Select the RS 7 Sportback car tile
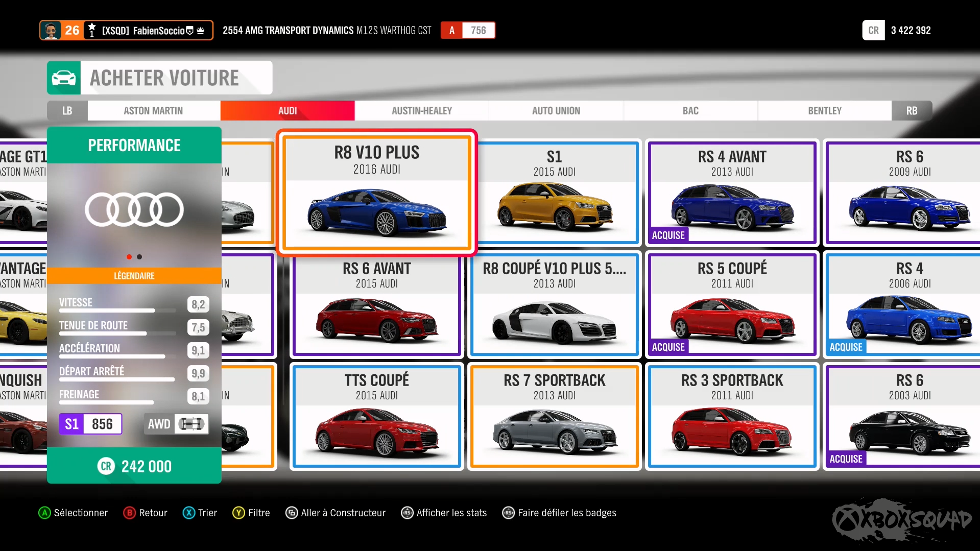 pyautogui.click(x=554, y=416)
